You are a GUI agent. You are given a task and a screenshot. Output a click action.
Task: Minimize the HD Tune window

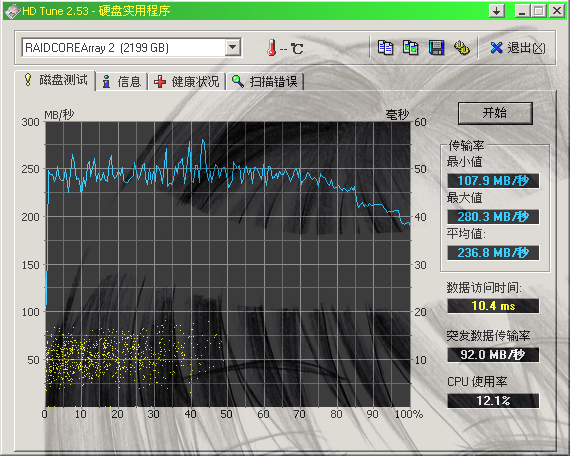(522, 11)
